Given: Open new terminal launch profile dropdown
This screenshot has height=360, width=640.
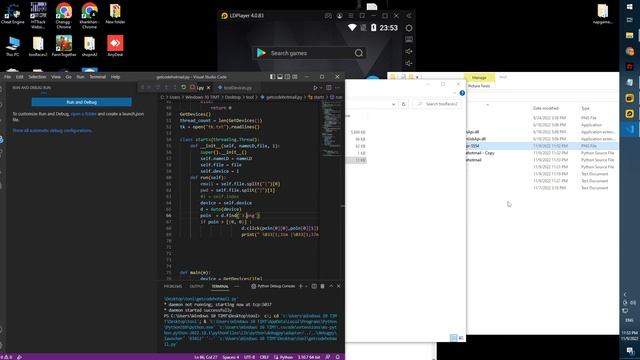Looking at the screenshot, I should click(x=306, y=286).
